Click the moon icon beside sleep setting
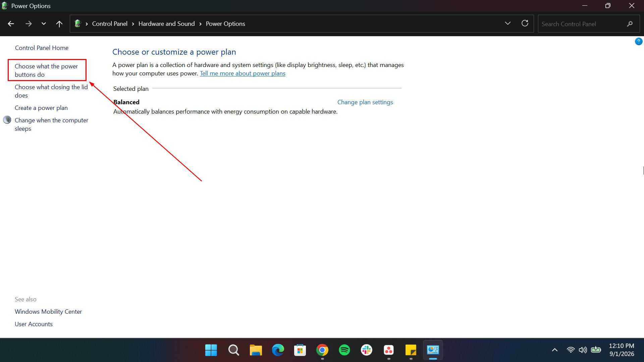644x362 pixels. [7, 120]
